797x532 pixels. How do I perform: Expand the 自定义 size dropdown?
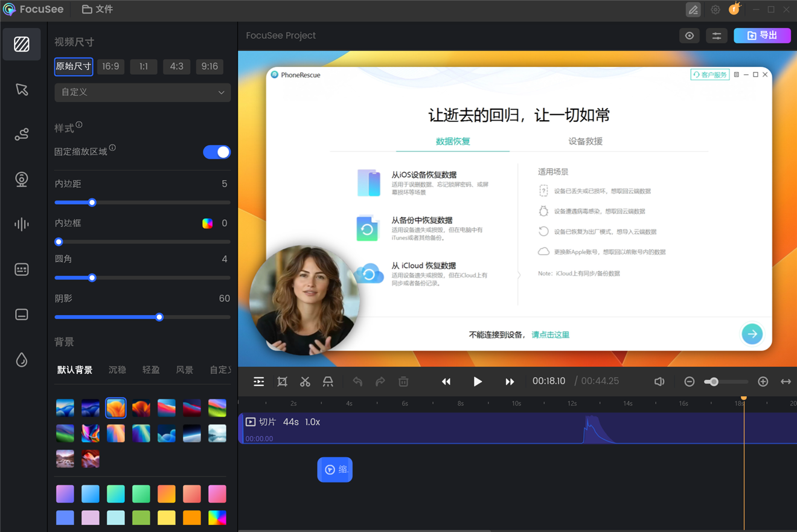142,92
